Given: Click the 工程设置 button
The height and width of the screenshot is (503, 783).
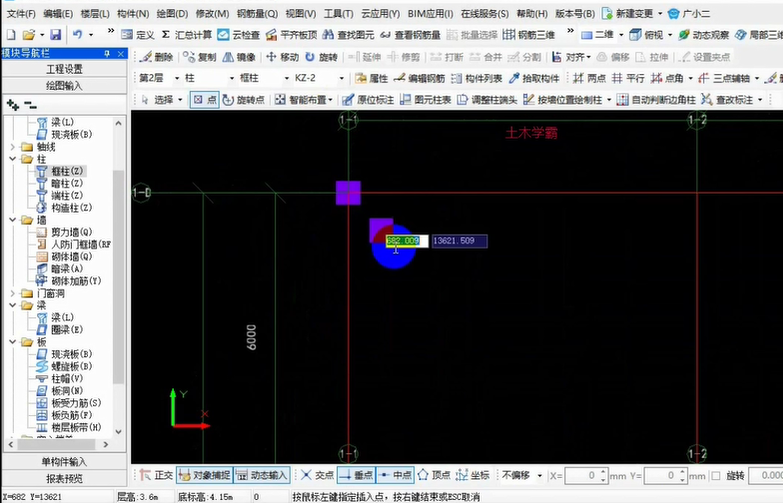Looking at the screenshot, I should point(64,69).
